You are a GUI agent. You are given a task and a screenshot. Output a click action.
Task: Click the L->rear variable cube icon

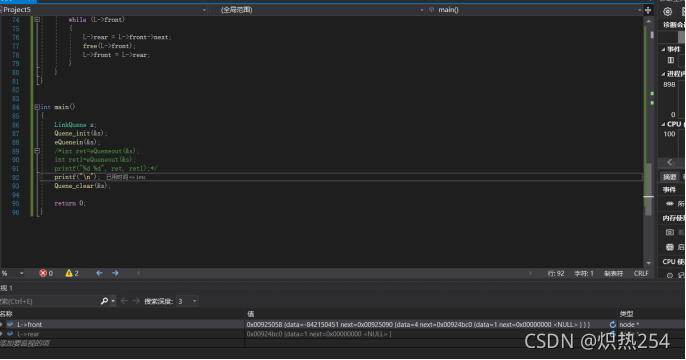click(x=10, y=334)
